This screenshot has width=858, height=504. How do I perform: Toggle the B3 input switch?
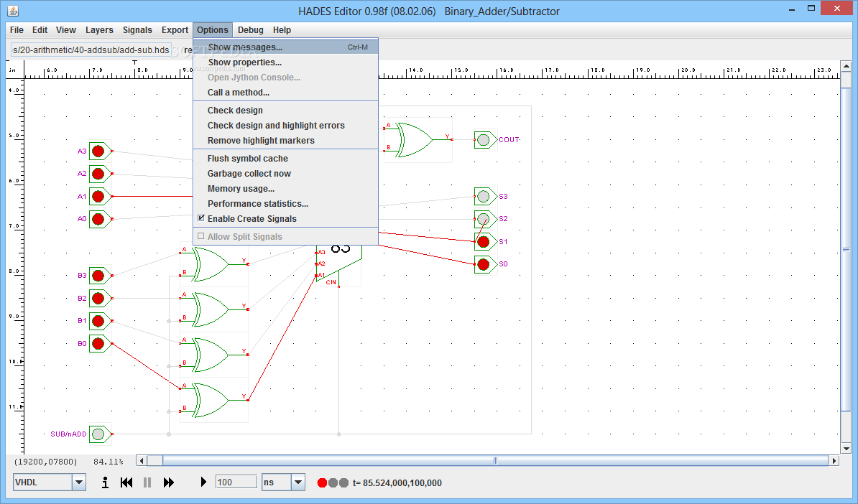click(98, 276)
